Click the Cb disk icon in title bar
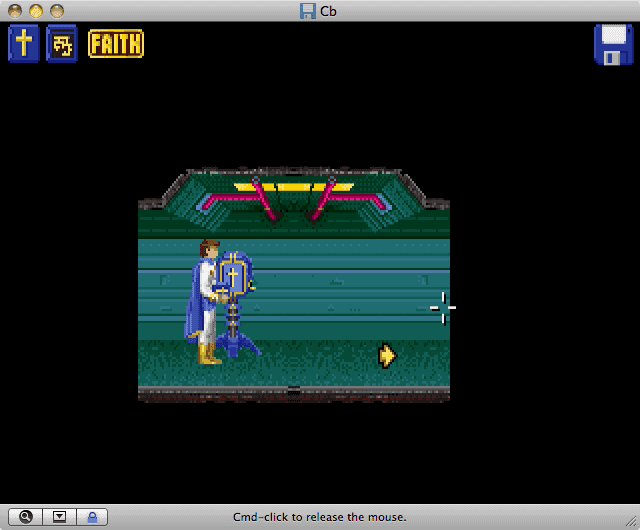Viewport: 640px width, 530px height. 308,11
